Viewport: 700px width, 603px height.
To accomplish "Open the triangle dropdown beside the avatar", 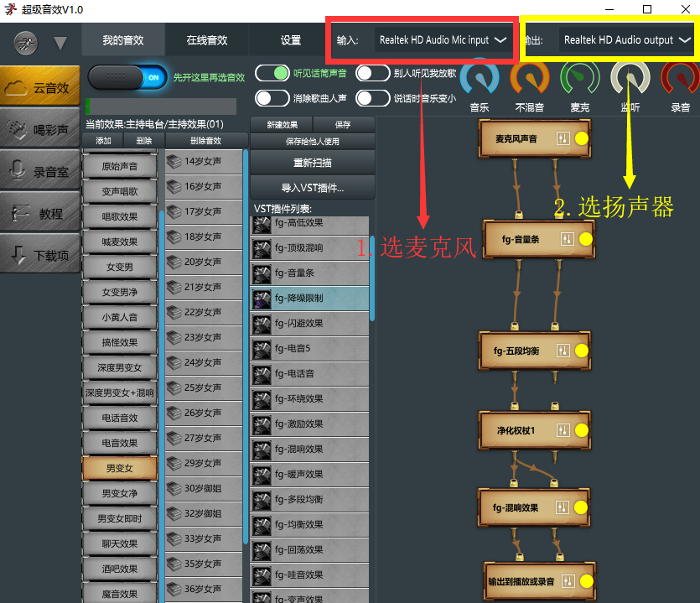I will point(60,44).
